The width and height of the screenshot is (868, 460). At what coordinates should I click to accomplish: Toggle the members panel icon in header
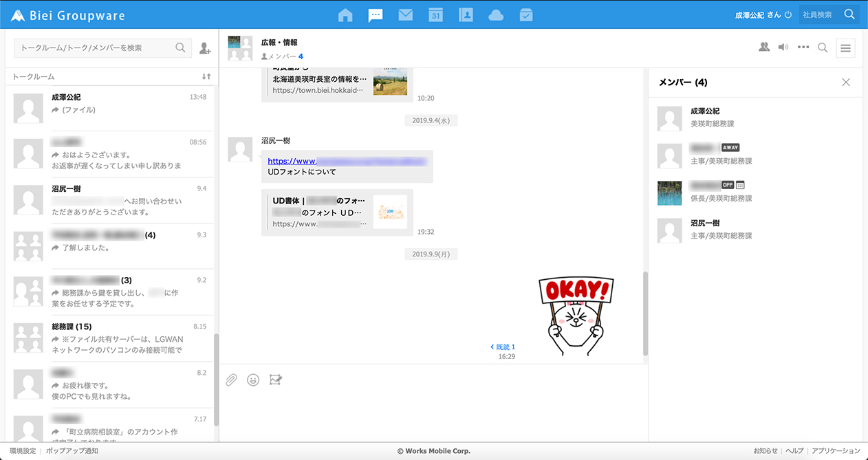[x=763, y=47]
